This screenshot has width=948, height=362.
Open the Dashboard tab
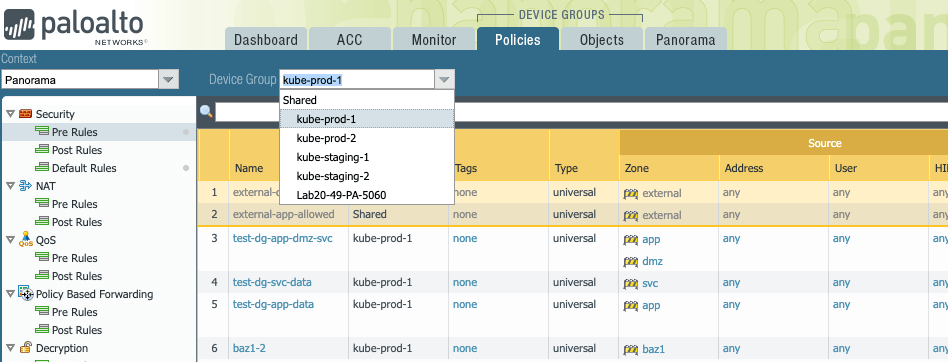(265, 39)
